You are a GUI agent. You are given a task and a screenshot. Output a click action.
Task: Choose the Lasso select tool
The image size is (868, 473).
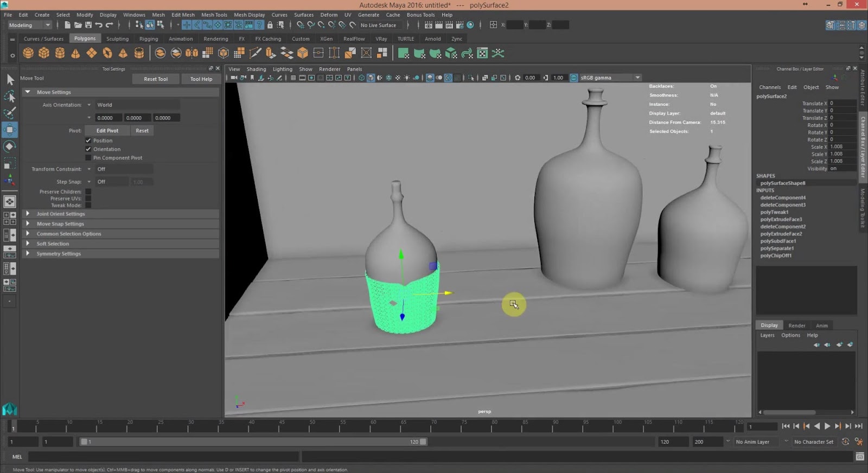click(x=10, y=97)
